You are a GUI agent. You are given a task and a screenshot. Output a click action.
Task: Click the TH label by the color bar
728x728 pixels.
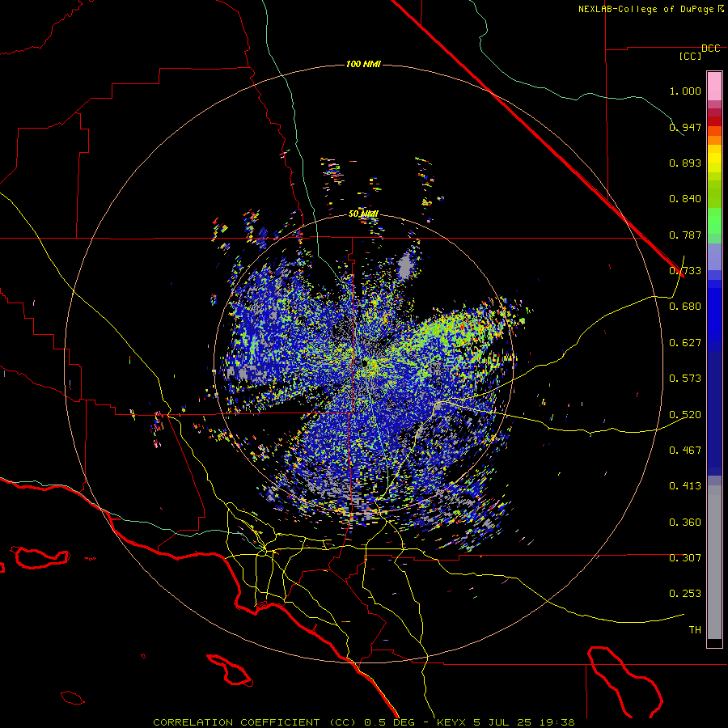(x=695, y=630)
